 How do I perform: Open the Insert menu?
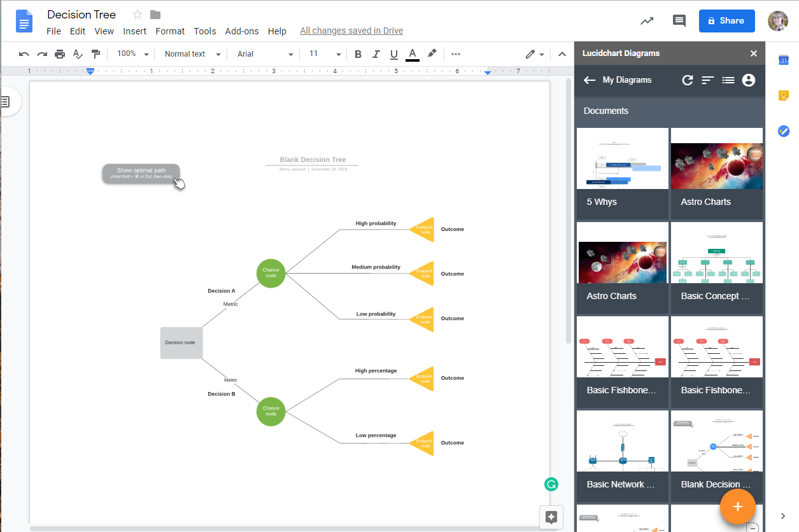coord(134,31)
